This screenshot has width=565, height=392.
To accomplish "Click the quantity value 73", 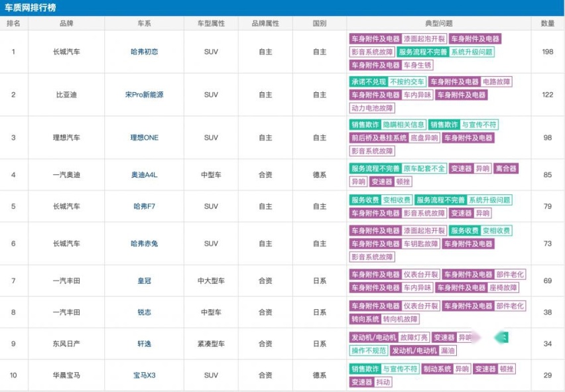I will pyautogui.click(x=547, y=243).
